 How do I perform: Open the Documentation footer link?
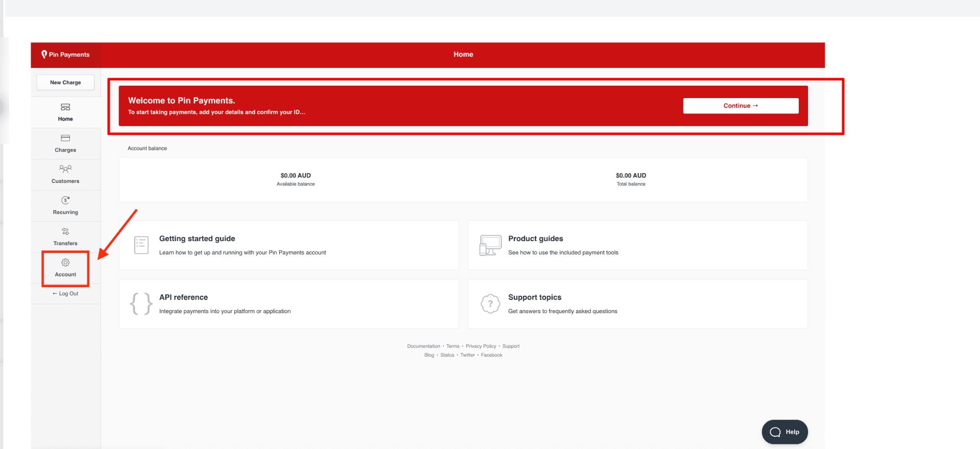[x=424, y=346]
